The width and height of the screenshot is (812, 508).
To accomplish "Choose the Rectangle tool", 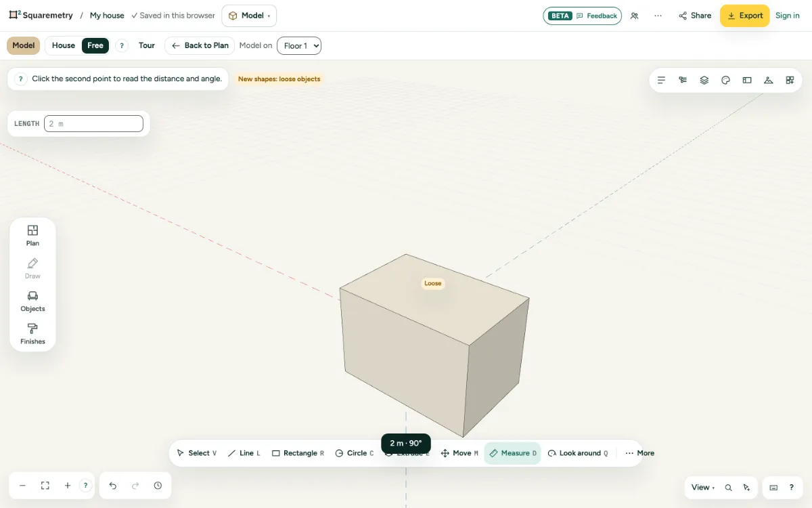I will point(298,453).
